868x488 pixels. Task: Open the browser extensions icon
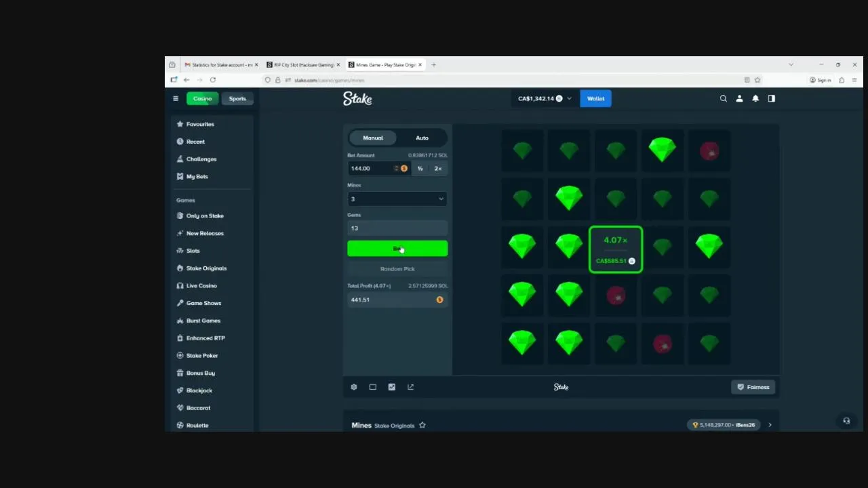coord(842,80)
